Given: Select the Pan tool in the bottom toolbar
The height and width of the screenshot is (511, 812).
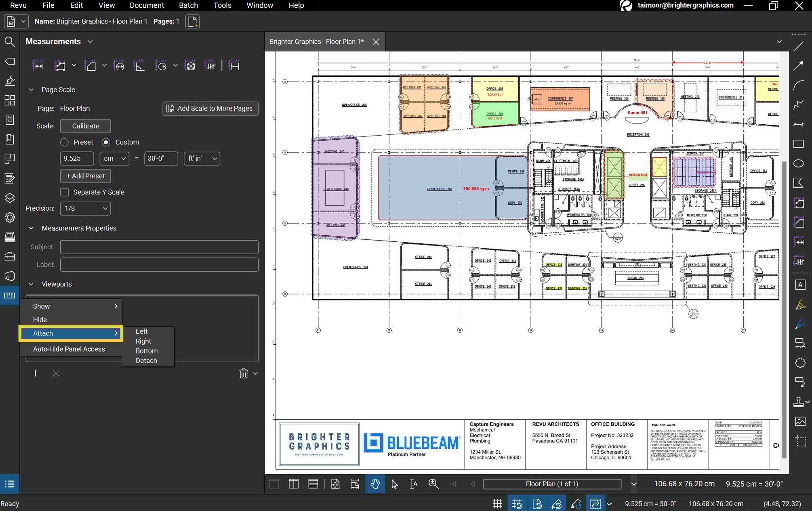Looking at the screenshot, I should (374, 484).
